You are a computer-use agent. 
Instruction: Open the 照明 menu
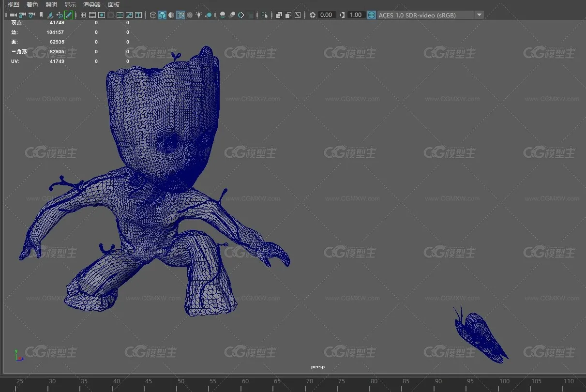(x=51, y=4)
